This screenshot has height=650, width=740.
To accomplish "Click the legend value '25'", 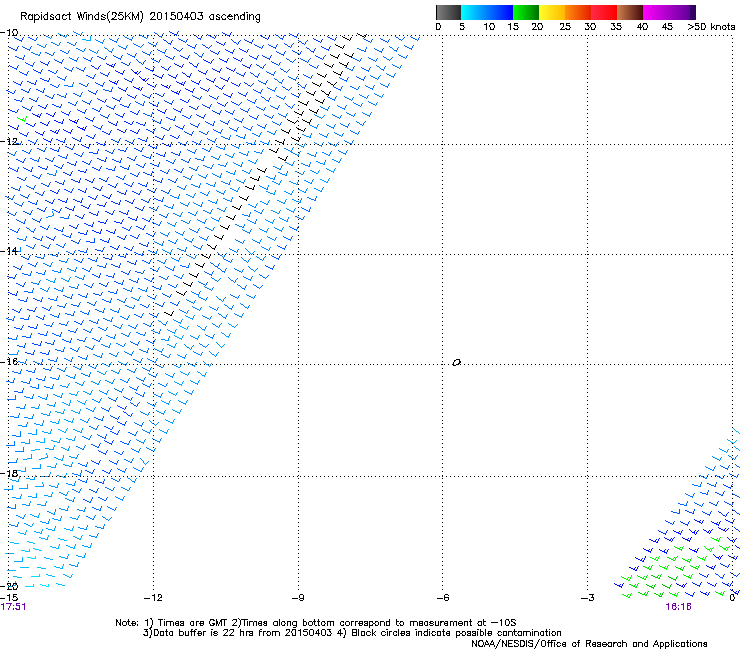I will click(565, 27).
